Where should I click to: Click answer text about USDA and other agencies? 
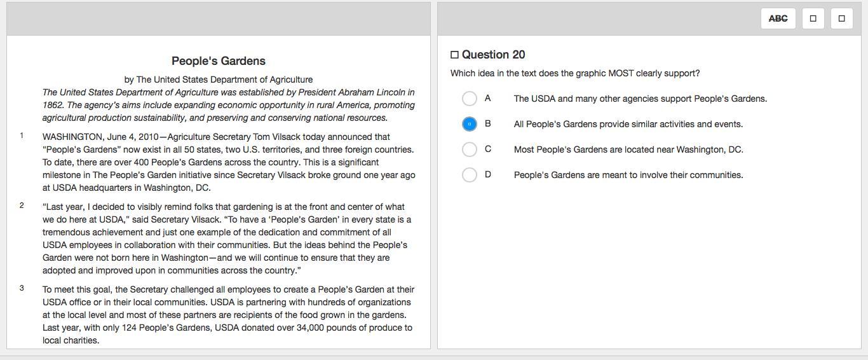pyautogui.click(x=640, y=99)
